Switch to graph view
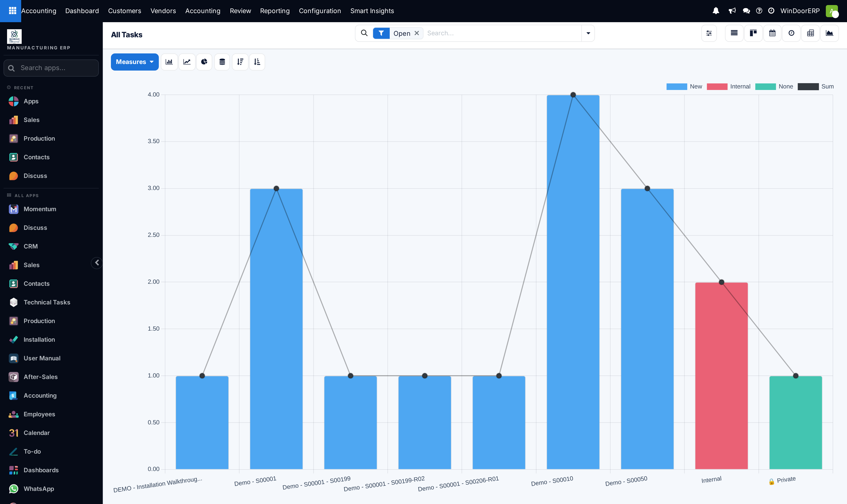 [x=829, y=33]
